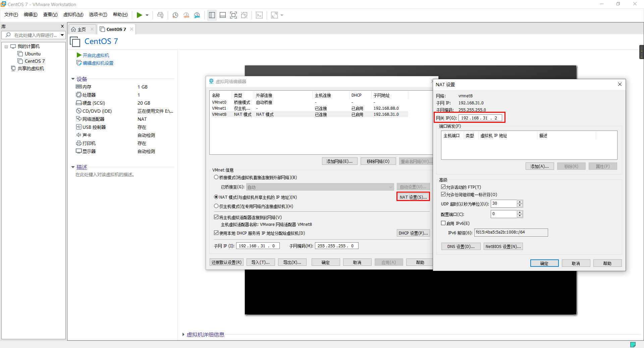Click the 声卡 sound card icon
The width and height of the screenshot is (644, 348).
click(x=79, y=135)
